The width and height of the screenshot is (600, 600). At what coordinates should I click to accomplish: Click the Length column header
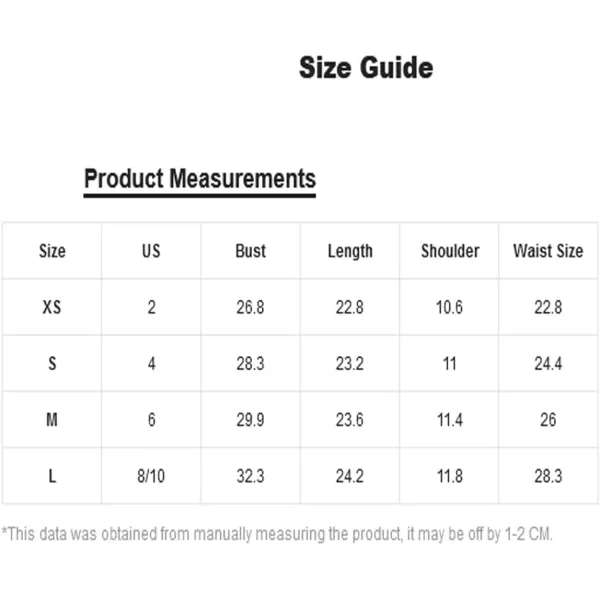pyautogui.click(x=350, y=251)
